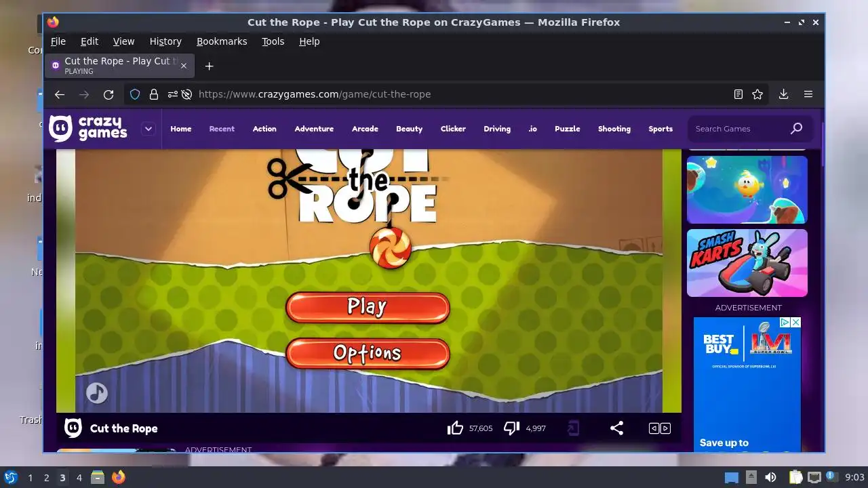This screenshot has height=488, width=868.
Task: Open the network tray icon
Action: 814,477
